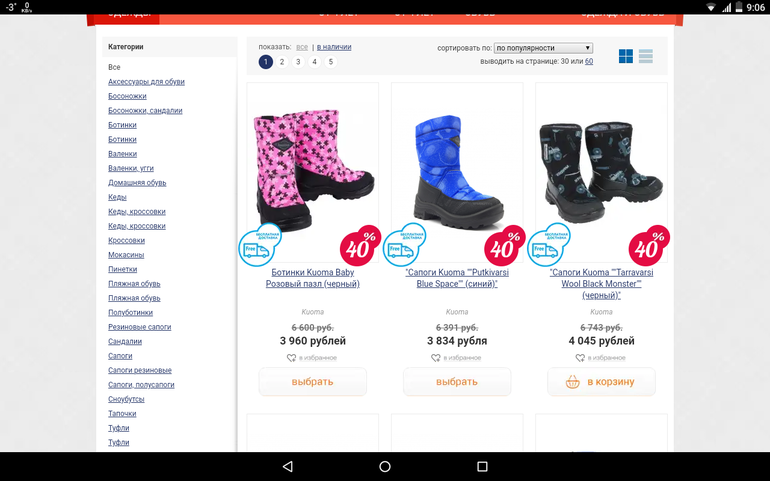This screenshot has width=770, height=481.
Task: Open the blue Putkivarsi boot product image
Action: click(x=457, y=172)
